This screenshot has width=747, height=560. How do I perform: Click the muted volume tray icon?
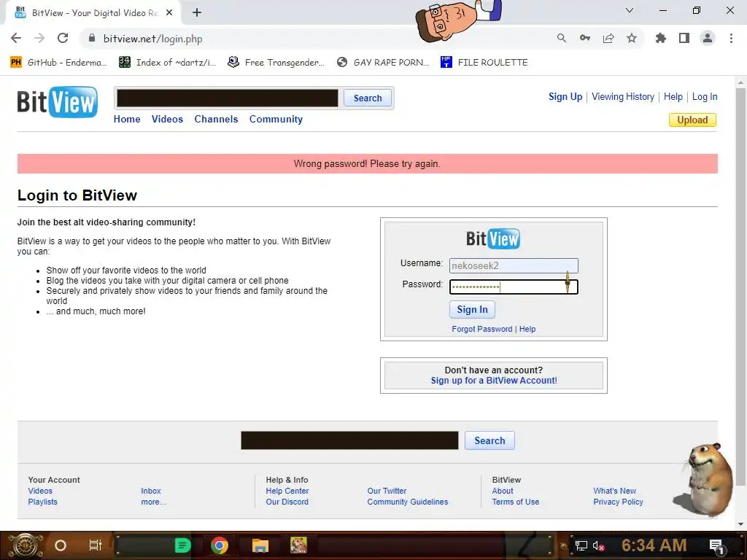598,546
